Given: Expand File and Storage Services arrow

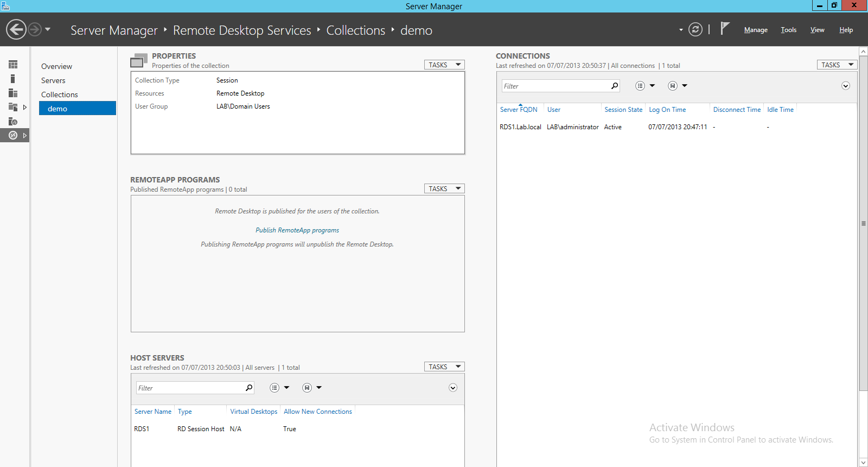Looking at the screenshot, I should [24, 107].
